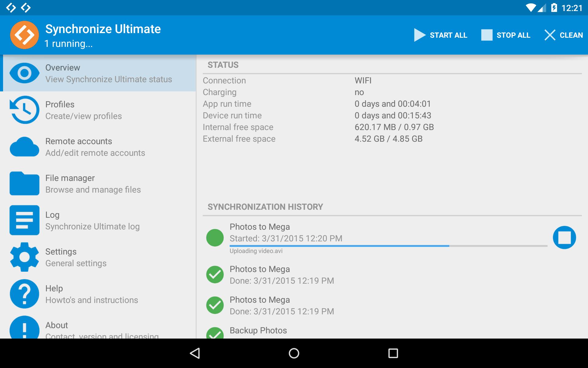Open the About menu entry

coord(98,325)
